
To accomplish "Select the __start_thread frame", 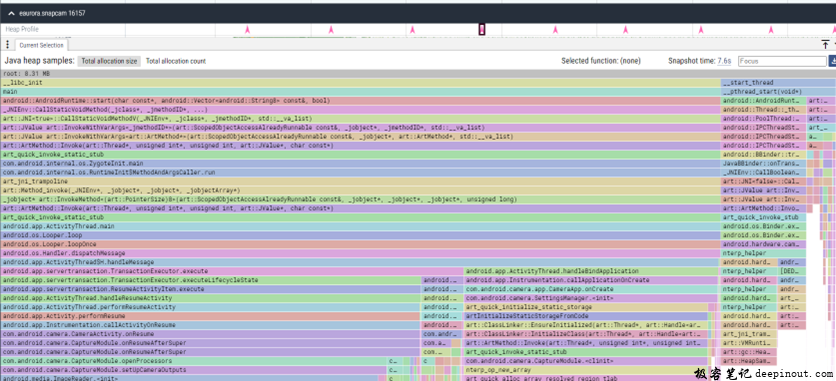I will pyautogui.click(x=778, y=83).
